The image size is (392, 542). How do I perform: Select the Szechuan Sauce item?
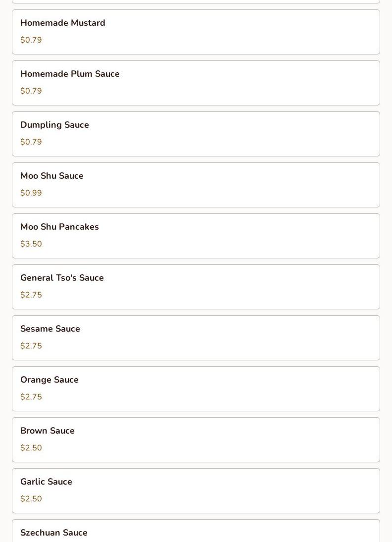point(196,533)
